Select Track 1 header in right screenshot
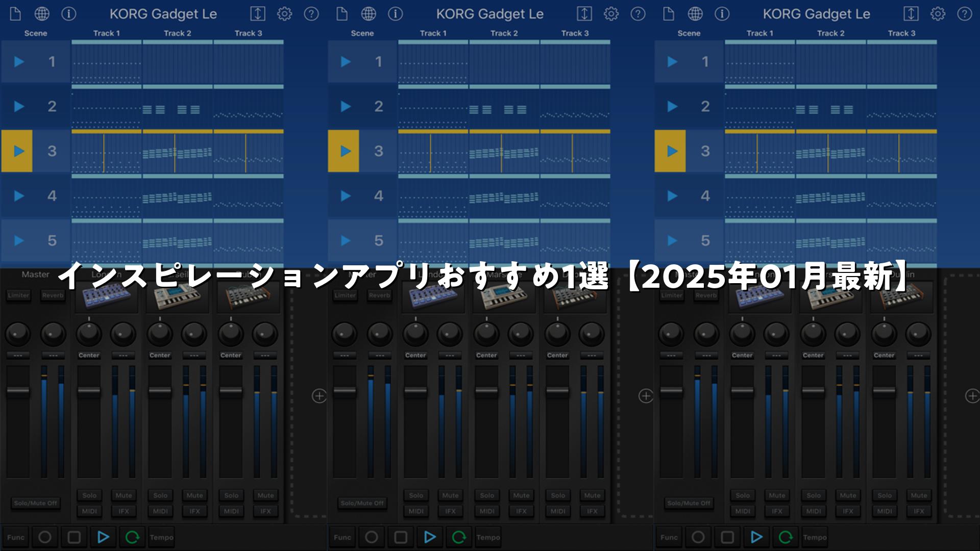 (760, 33)
